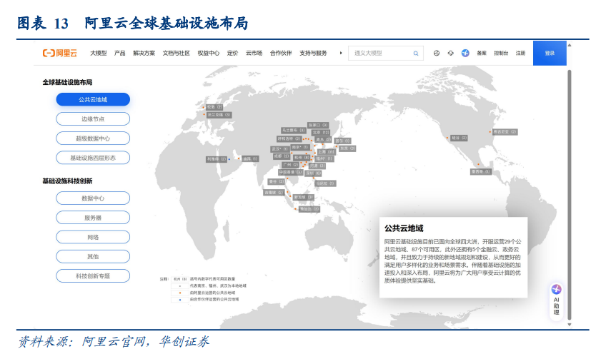Click the 呼和浩特 map label
Image resolution: width=601 pixels, height=364 pixels.
pos(289,139)
